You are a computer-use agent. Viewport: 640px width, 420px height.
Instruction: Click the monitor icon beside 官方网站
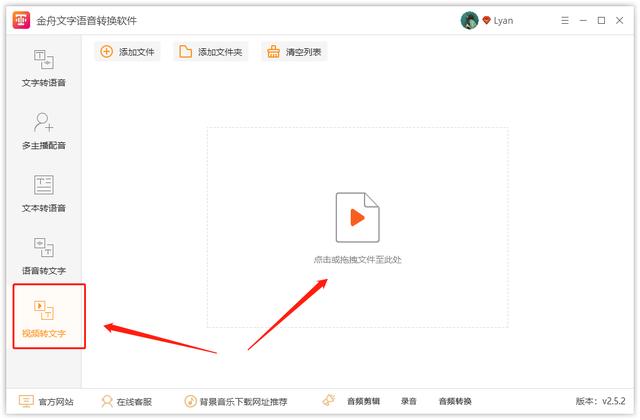tap(26, 402)
